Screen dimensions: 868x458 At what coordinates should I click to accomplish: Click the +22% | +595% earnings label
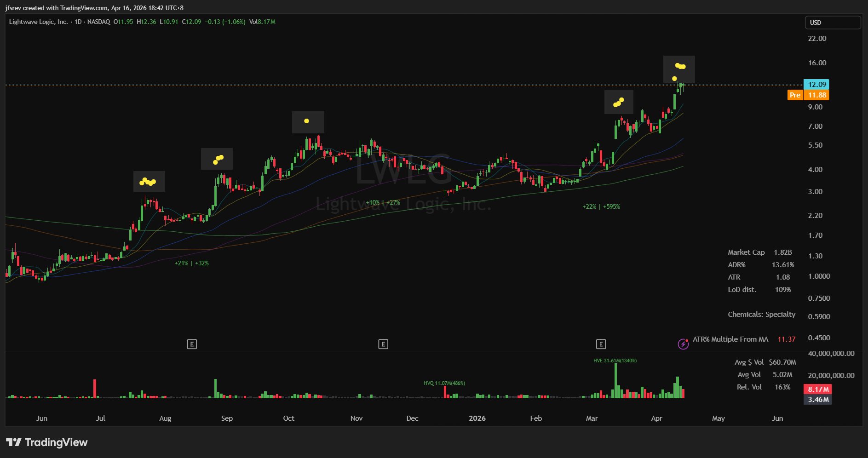(x=601, y=206)
